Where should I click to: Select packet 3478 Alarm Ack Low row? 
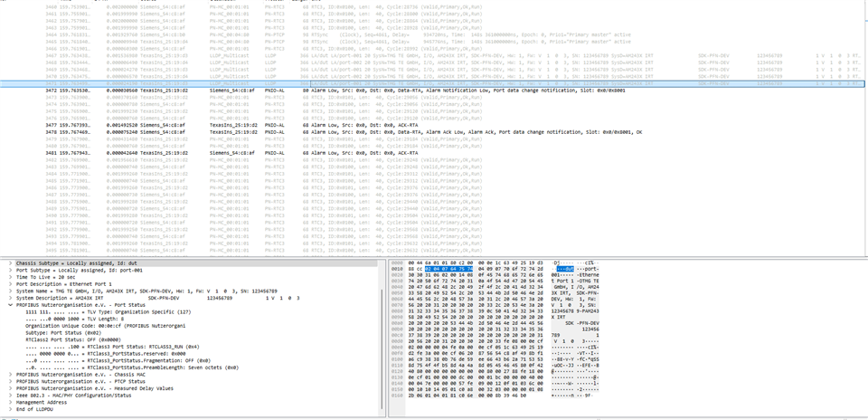[434, 132]
